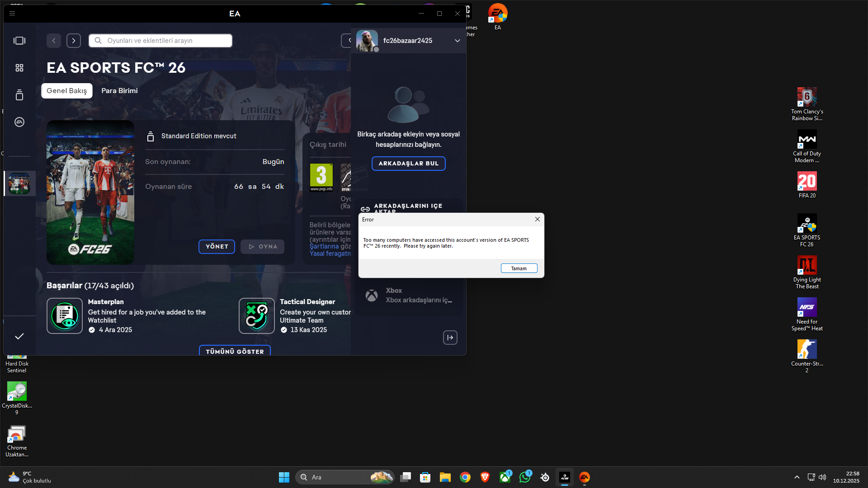Open Brave browser from the taskbar
The height and width of the screenshot is (488, 868).
click(x=485, y=477)
